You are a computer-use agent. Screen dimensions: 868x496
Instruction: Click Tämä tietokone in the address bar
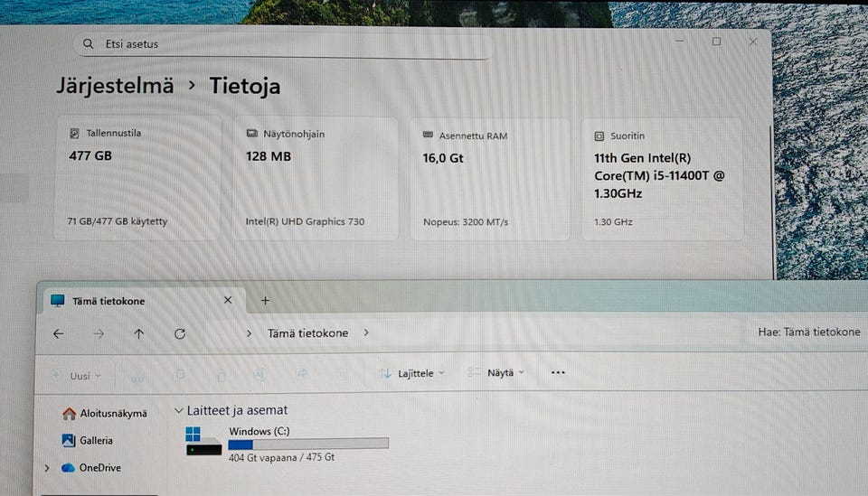click(x=307, y=332)
